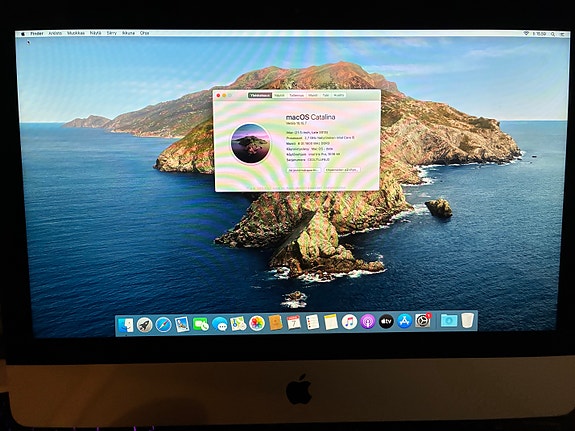Open Notification Center icon in menu bar
Screen dimensions: 575x431
[562, 34]
